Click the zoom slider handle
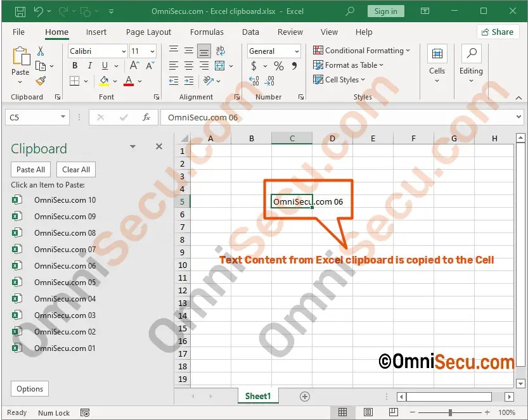528x420 pixels. [450, 412]
